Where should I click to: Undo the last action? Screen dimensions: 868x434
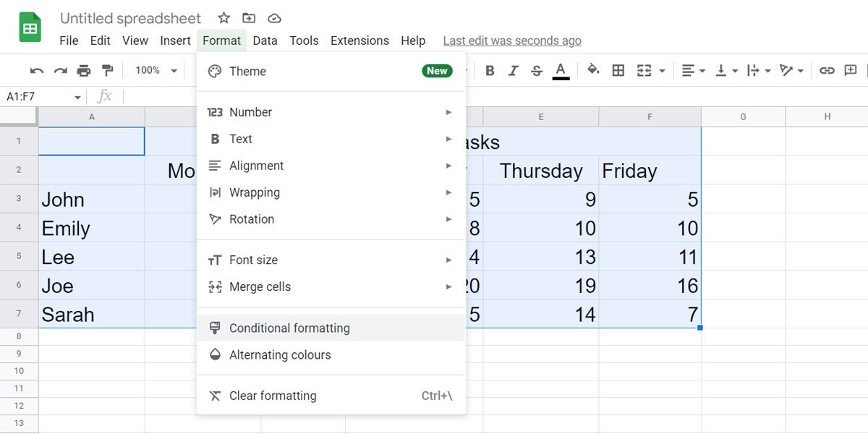click(37, 70)
